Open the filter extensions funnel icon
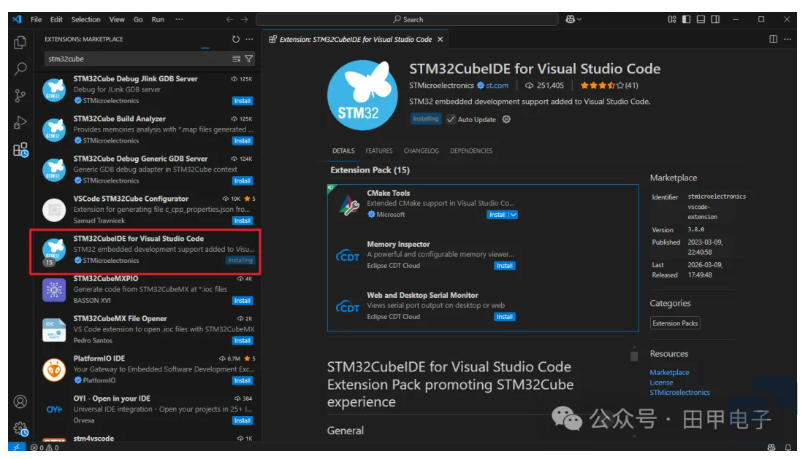Screen dimensions: 806x459 [x=249, y=59]
